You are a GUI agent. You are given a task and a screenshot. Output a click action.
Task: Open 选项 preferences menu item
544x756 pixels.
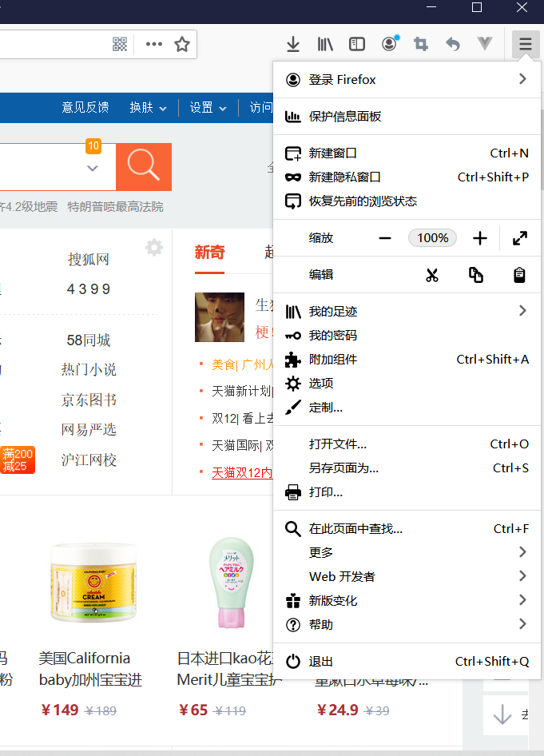pyautogui.click(x=407, y=384)
